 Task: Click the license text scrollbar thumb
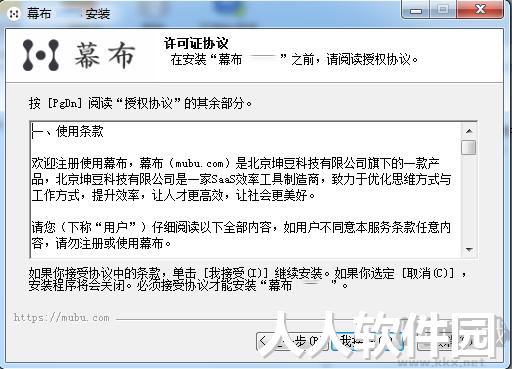pos(469,147)
